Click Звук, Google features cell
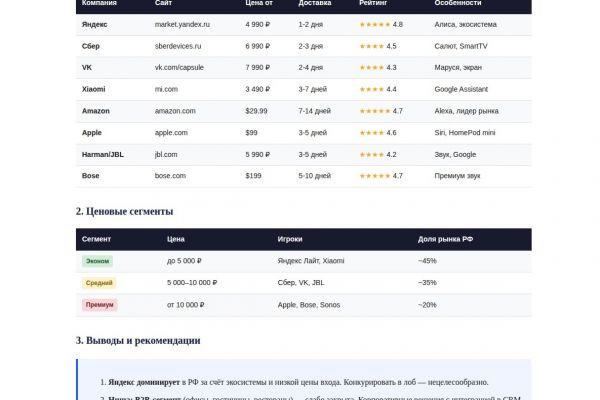Viewport: 600px width, 400px height. pyautogui.click(x=455, y=155)
